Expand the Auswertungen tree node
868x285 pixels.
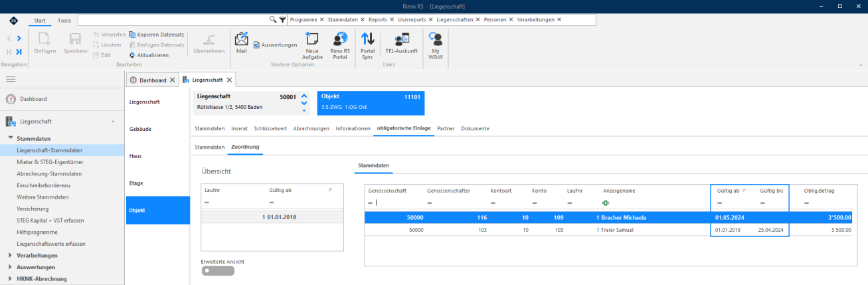tap(10, 267)
